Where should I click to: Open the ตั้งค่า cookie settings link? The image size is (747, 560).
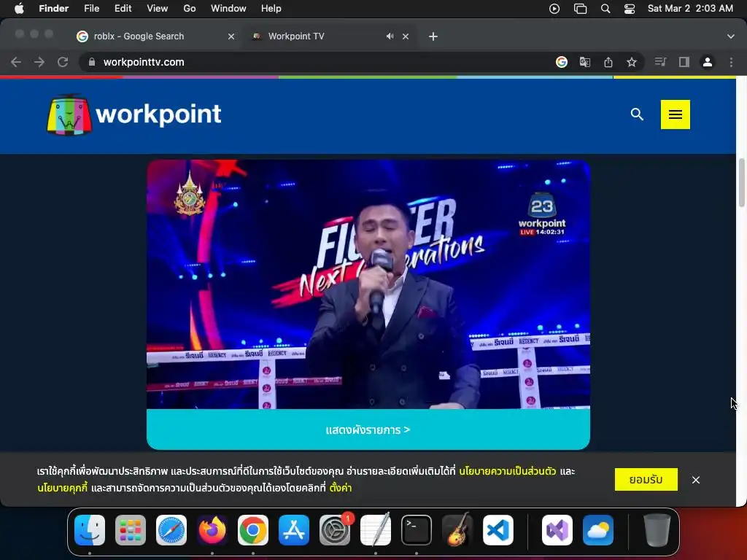(x=341, y=488)
